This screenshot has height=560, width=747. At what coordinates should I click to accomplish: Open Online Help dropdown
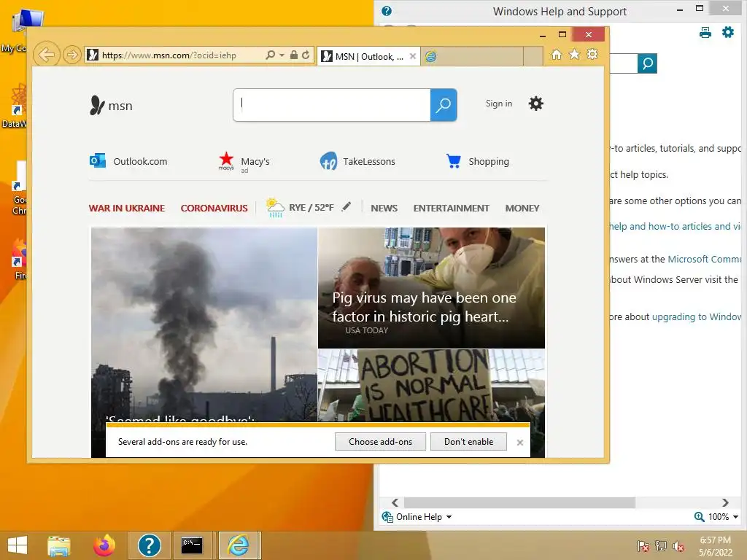pyautogui.click(x=417, y=517)
